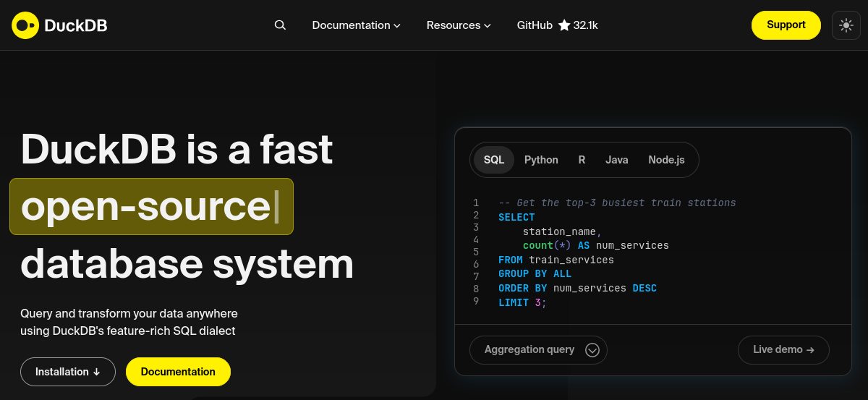Switch to the Python code tab
Viewport: 868px width, 400px height.
tap(541, 160)
